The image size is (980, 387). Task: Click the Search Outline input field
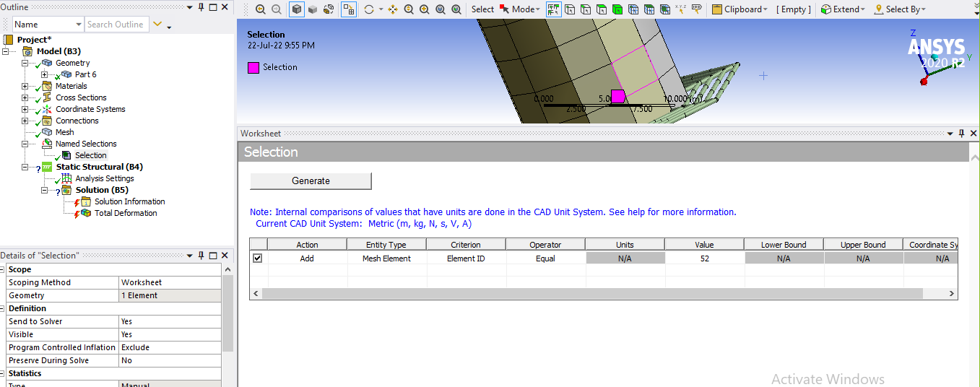(x=116, y=25)
